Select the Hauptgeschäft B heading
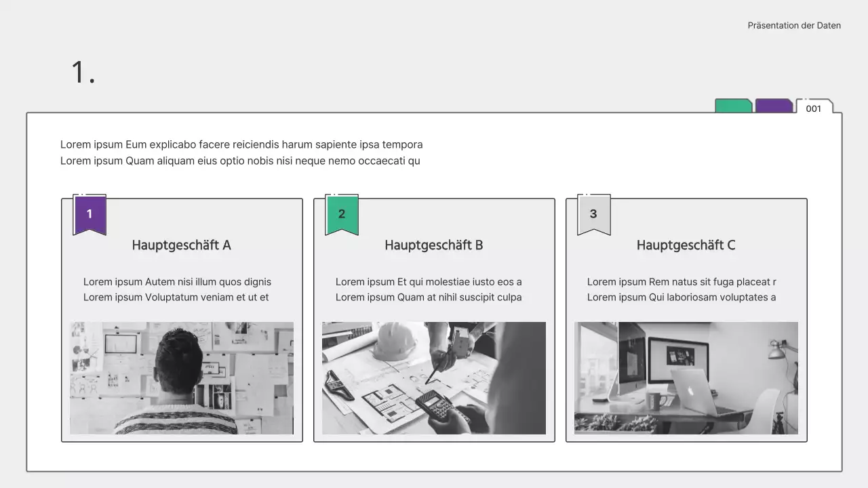 [434, 245]
